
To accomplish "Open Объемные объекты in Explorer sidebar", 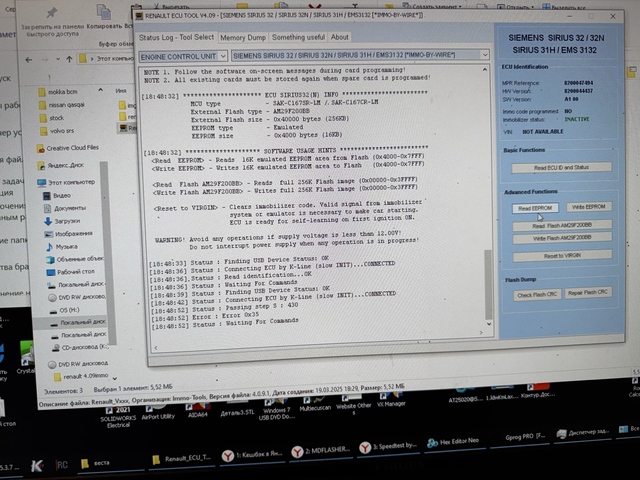I will (75, 259).
